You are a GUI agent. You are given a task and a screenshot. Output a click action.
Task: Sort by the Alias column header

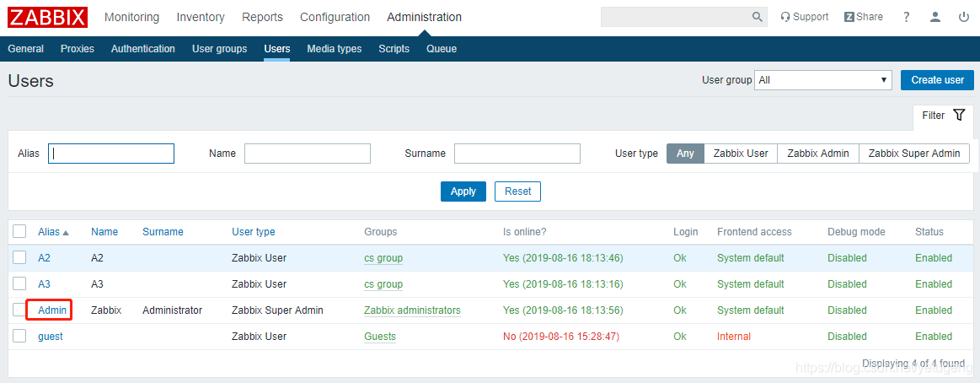[53, 231]
